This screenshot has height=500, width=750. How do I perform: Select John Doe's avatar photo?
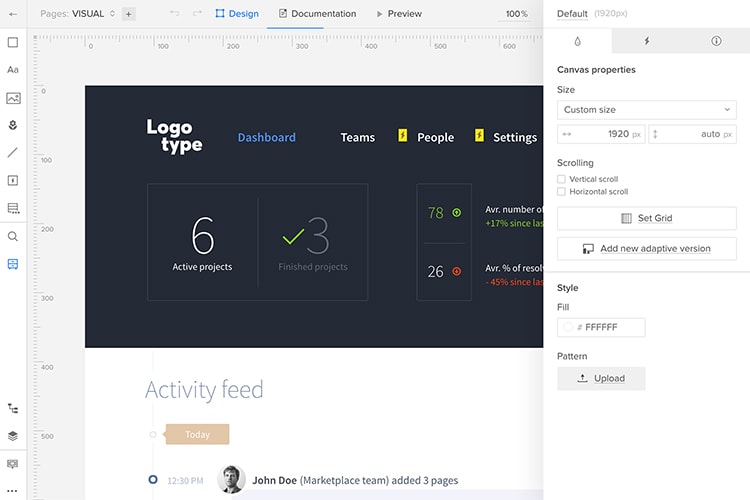click(x=232, y=479)
